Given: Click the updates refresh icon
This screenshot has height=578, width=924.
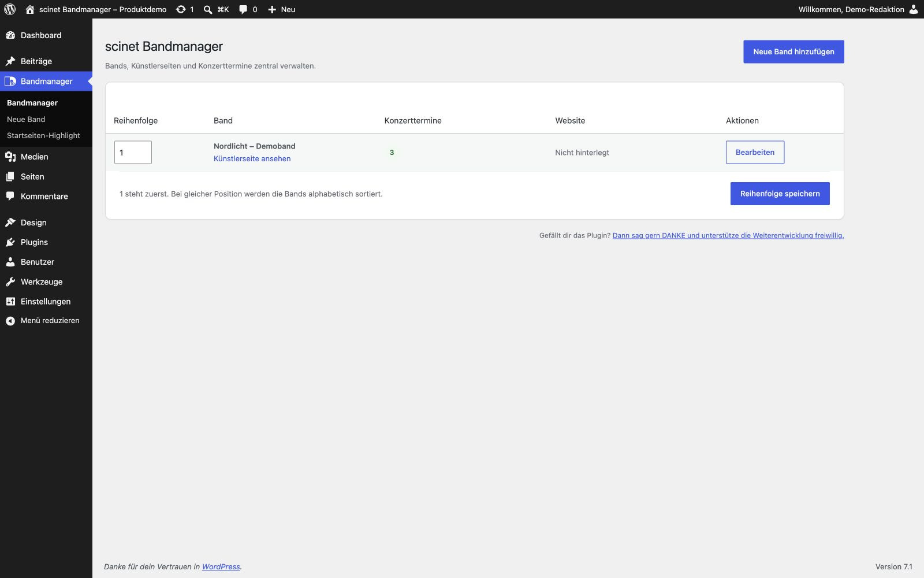Looking at the screenshot, I should pos(181,9).
